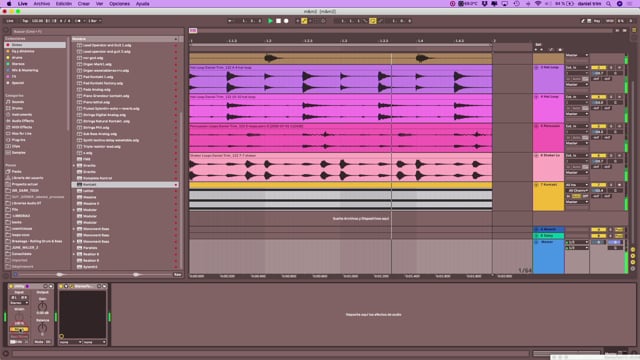Select the Drums category icon
This screenshot has width=640, height=360.
coord(8,108)
